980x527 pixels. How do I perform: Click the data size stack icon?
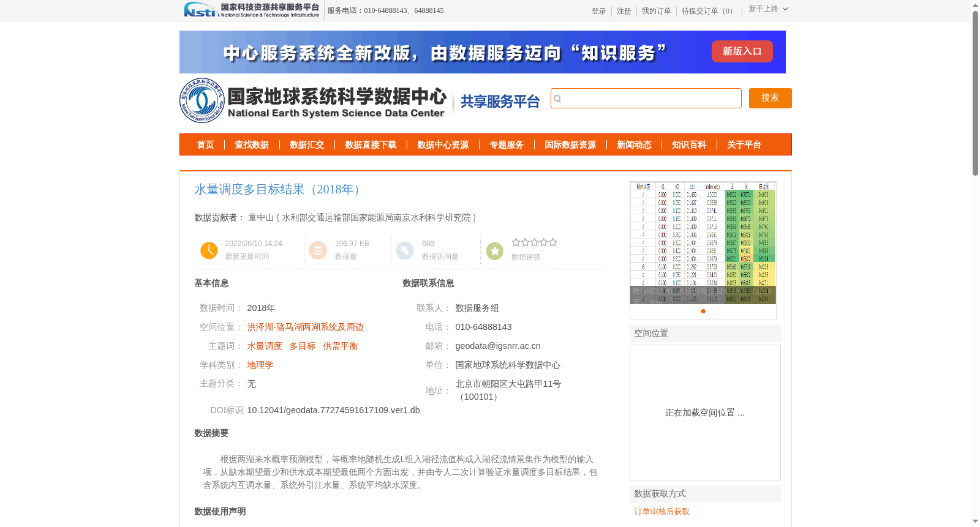tap(318, 250)
